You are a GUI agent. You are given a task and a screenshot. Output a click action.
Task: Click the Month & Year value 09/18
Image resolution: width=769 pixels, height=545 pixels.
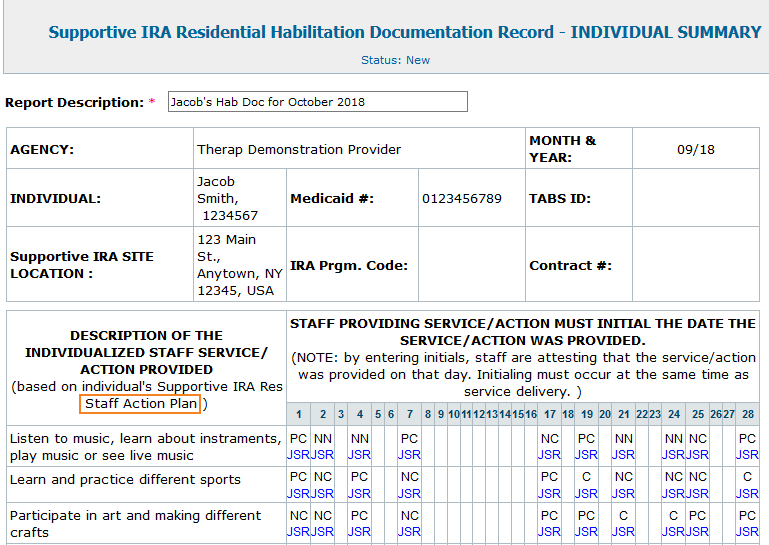695,149
